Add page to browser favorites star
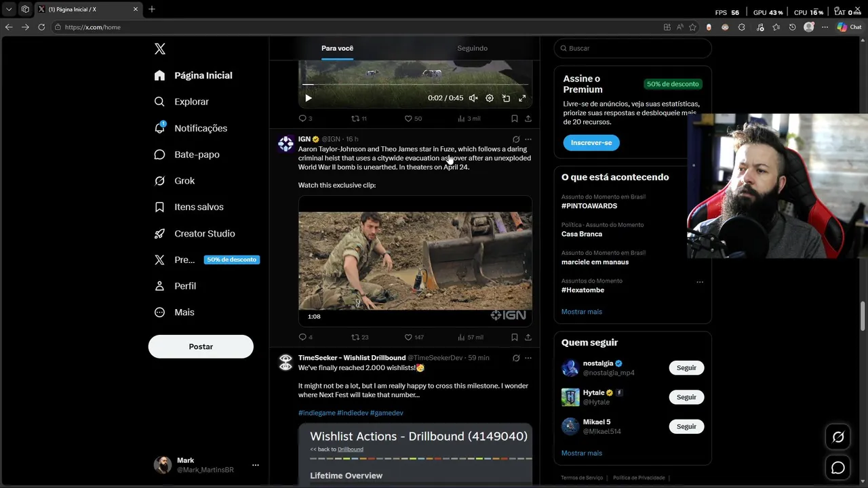This screenshot has width=868, height=488. pyautogui.click(x=692, y=27)
